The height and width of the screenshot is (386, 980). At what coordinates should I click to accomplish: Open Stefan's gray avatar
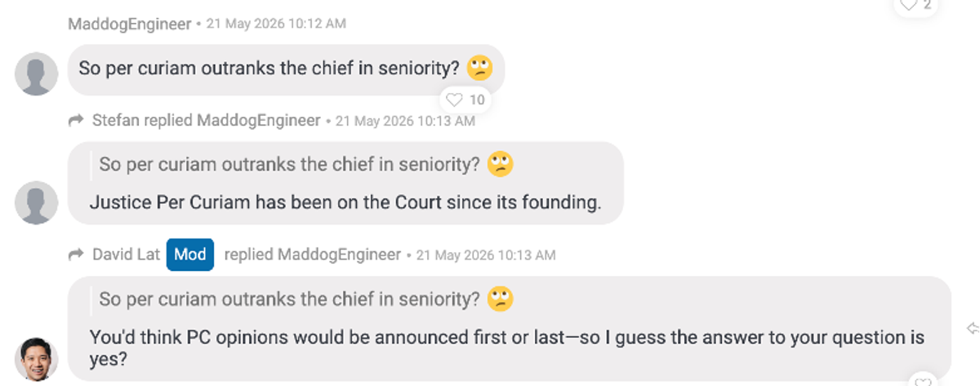pos(37,202)
